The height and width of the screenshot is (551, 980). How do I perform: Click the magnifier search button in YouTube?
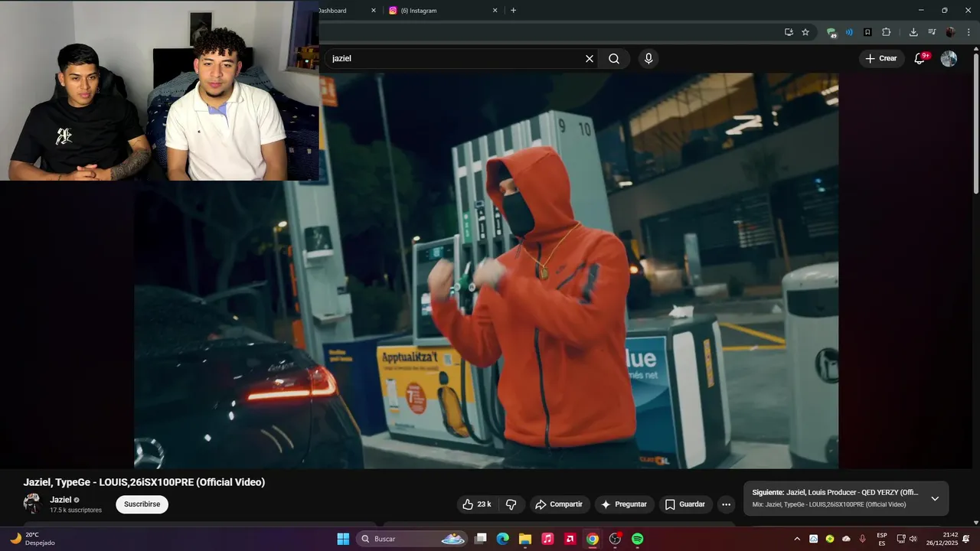click(x=614, y=59)
